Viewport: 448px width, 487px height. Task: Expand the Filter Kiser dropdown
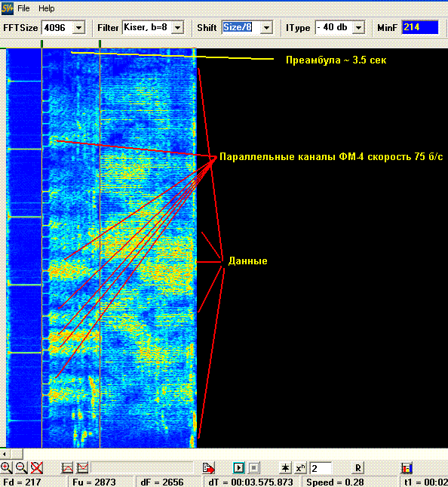(177, 28)
